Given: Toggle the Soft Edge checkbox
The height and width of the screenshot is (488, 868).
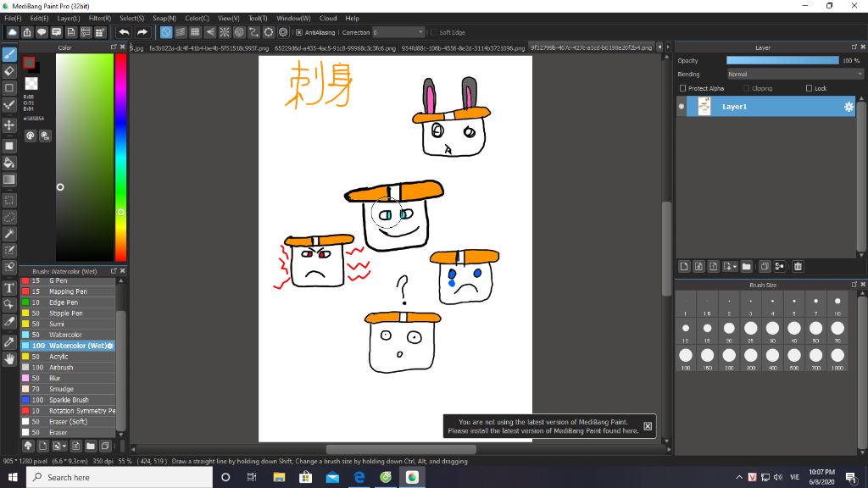Looking at the screenshot, I should [x=434, y=33].
